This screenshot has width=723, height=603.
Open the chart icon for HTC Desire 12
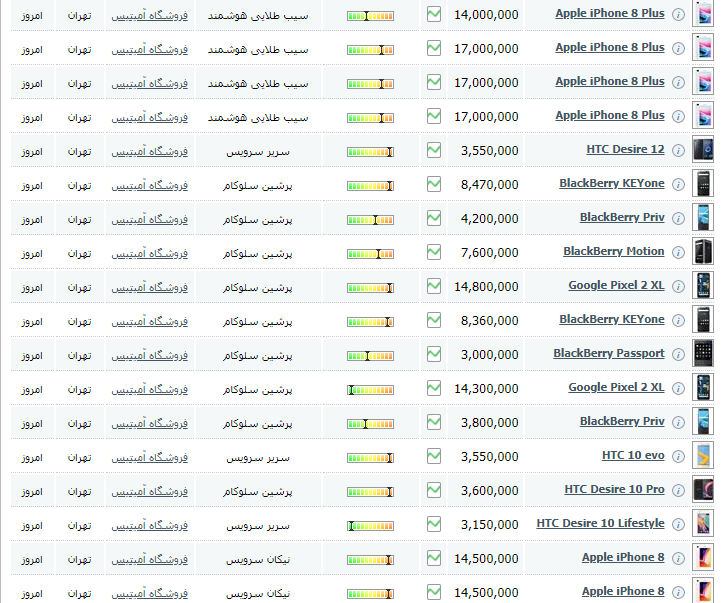434,149
